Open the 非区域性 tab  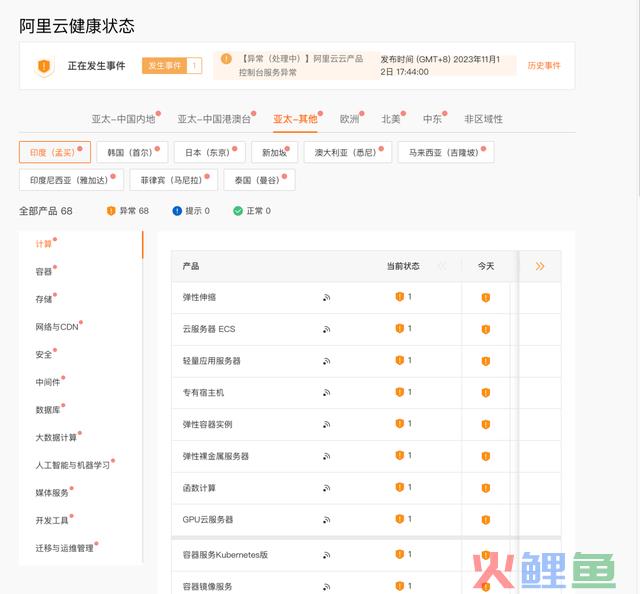(483, 119)
